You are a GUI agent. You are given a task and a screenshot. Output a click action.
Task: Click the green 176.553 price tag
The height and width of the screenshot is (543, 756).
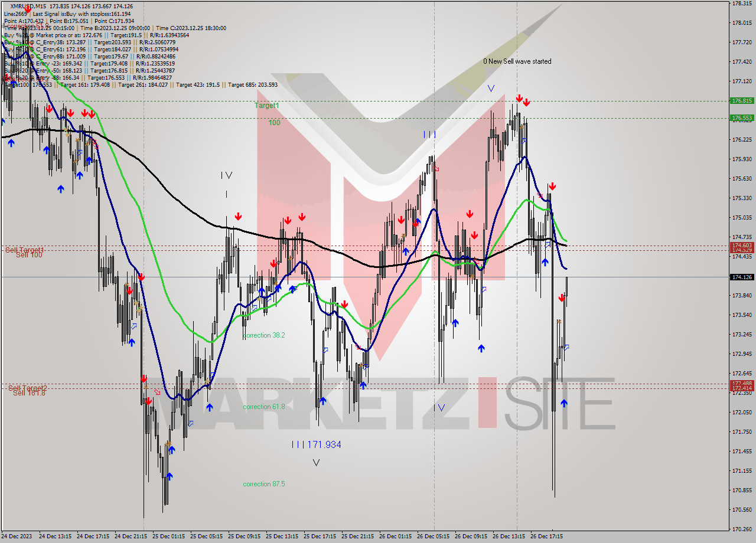click(x=742, y=118)
